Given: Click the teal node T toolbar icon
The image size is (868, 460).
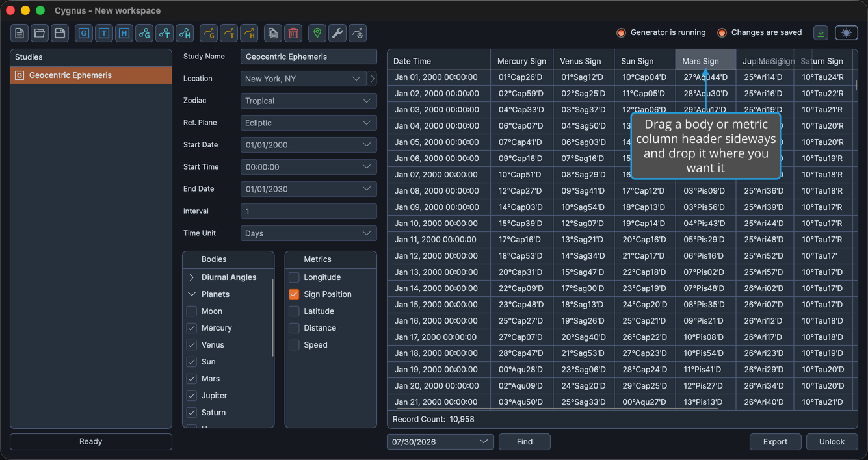Looking at the screenshot, I should [164, 33].
